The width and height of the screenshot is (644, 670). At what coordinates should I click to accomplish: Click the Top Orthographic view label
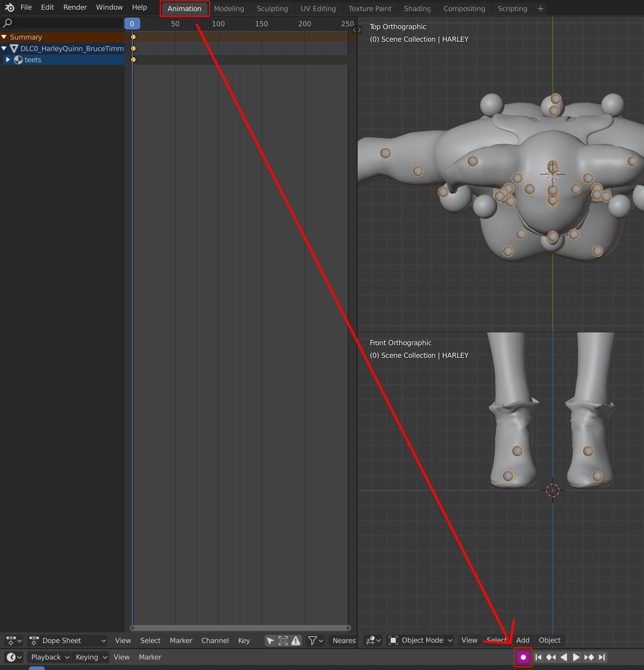coord(398,27)
